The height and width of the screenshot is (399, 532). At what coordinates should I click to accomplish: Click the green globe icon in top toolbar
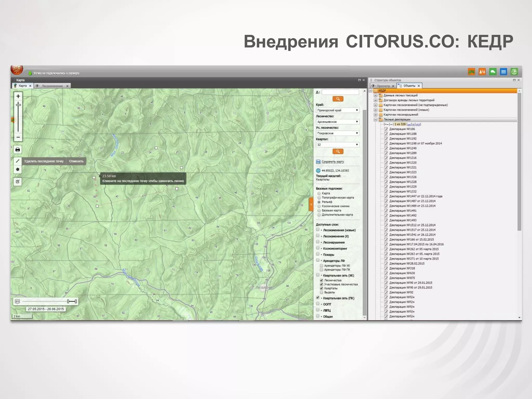(514, 72)
